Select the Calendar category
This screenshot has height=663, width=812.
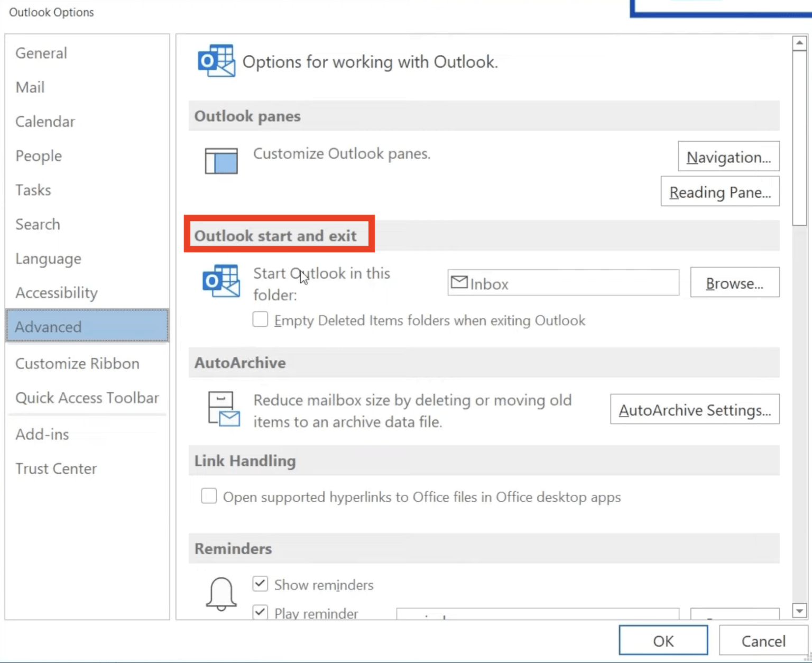pos(45,122)
